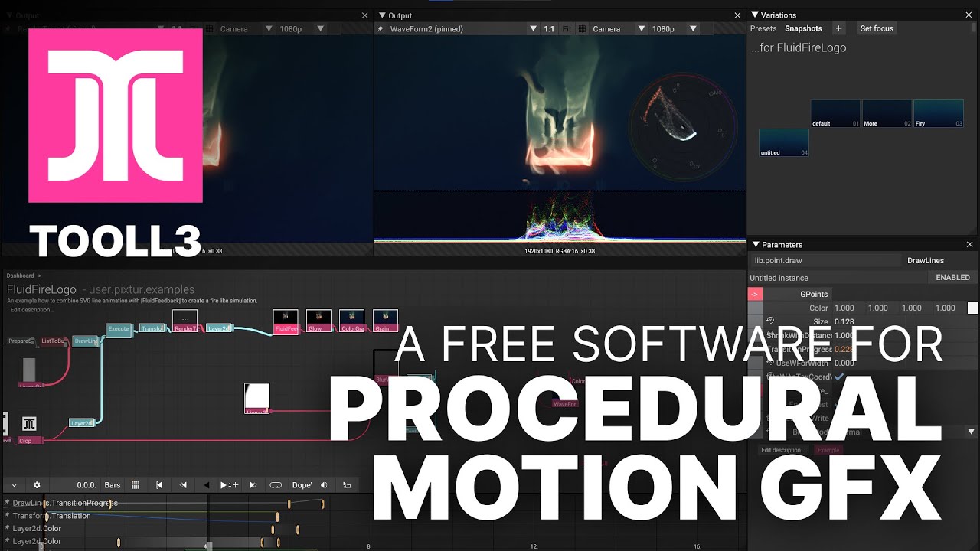Screen dimensions: 980x551
Task: Toggle the 1:1 zoom view button
Action: tap(549, 29)
